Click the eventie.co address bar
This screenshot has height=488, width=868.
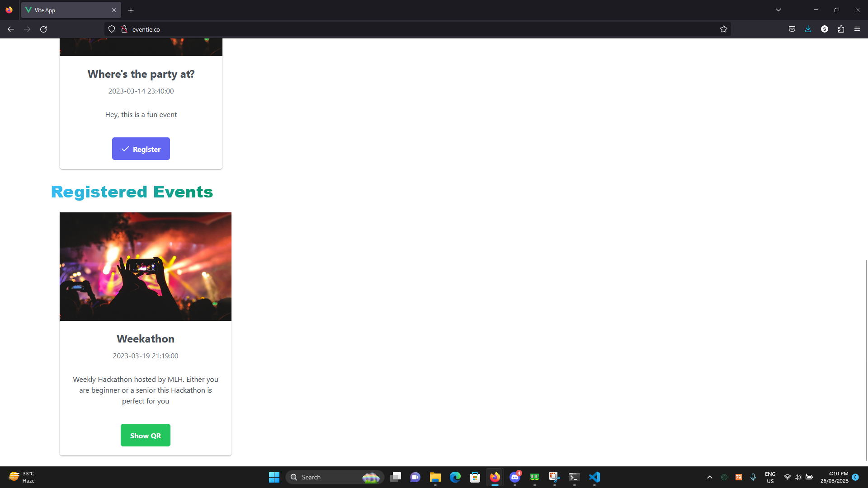click(x=407, y=29)
